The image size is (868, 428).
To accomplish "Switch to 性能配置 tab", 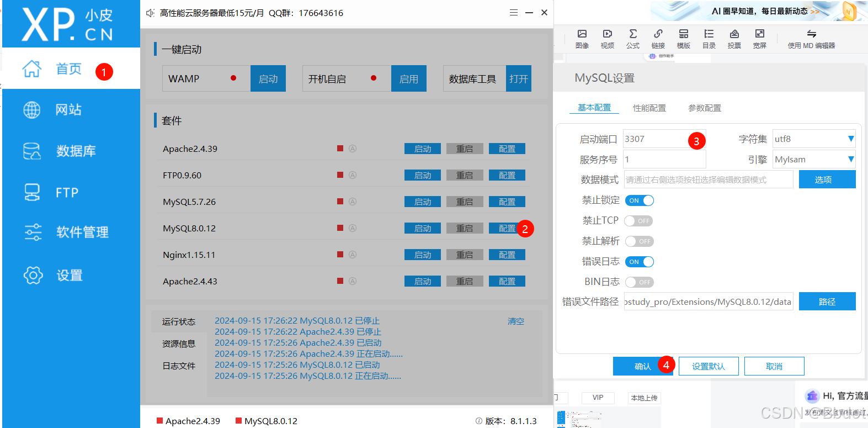I will point(649,108).
